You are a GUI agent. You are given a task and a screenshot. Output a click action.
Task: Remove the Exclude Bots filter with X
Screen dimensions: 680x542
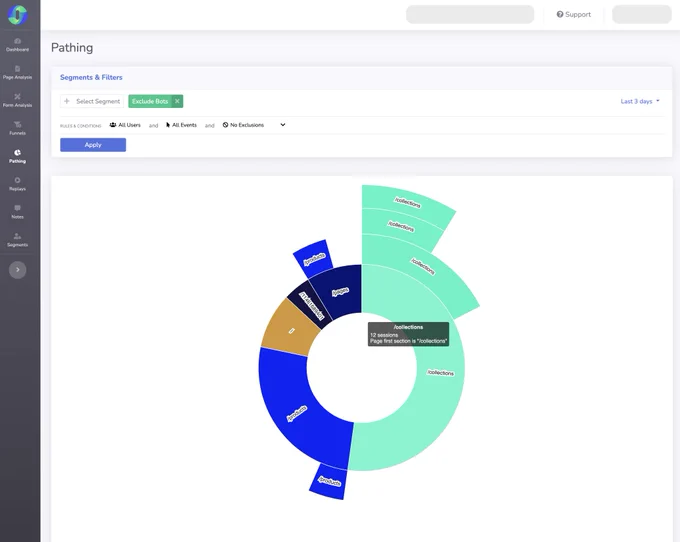[x=177, y=101]
